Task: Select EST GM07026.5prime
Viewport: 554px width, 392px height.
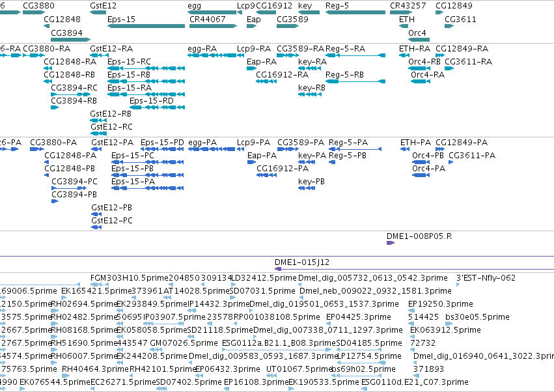Action: coord(184,343)
